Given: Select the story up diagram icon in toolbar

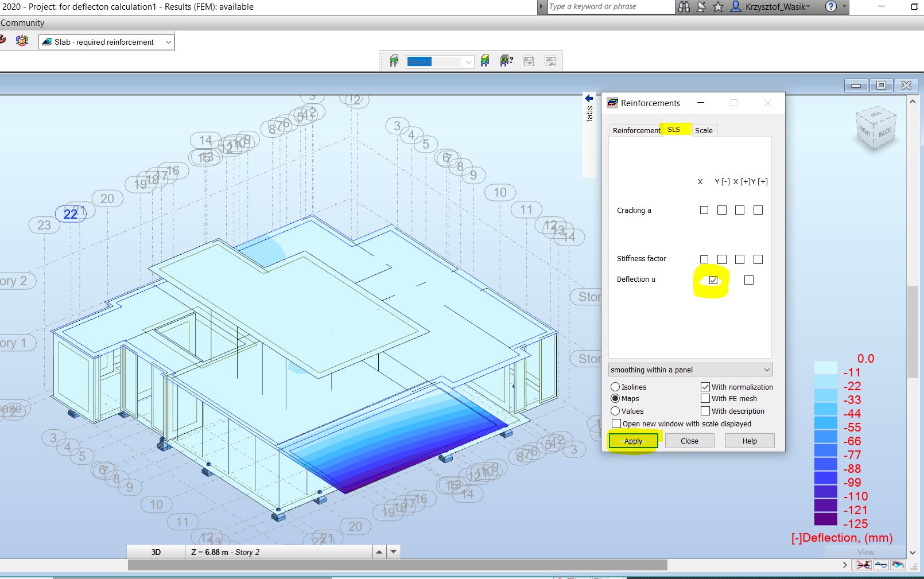Looking at the screenshot, I should tap(550, 61).
